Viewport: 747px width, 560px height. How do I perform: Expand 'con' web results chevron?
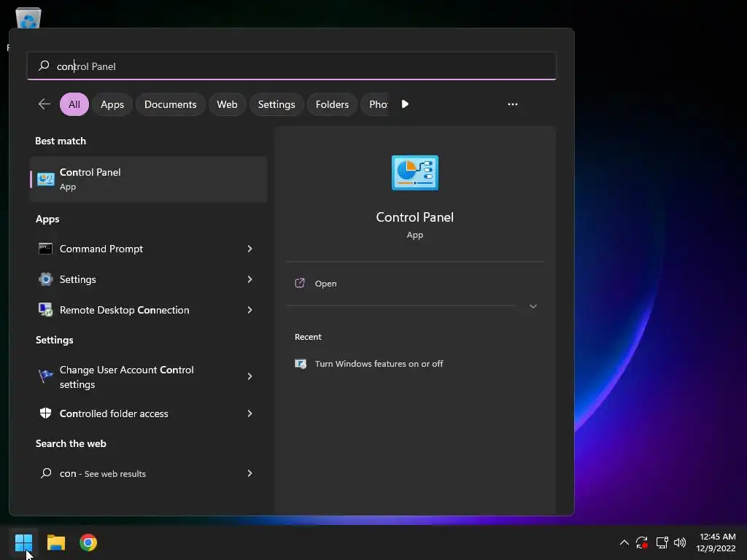249,472
